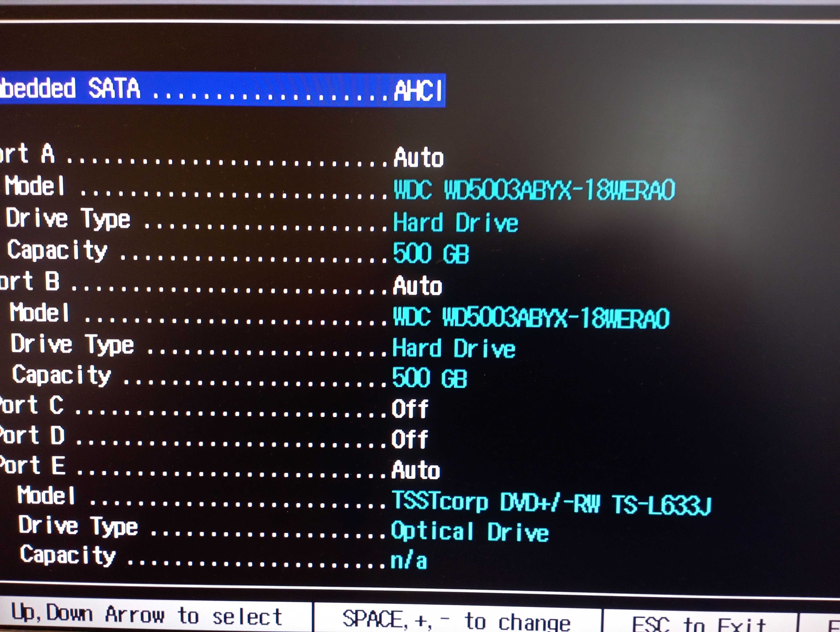Click the Port D label

[x=32, y=435]
